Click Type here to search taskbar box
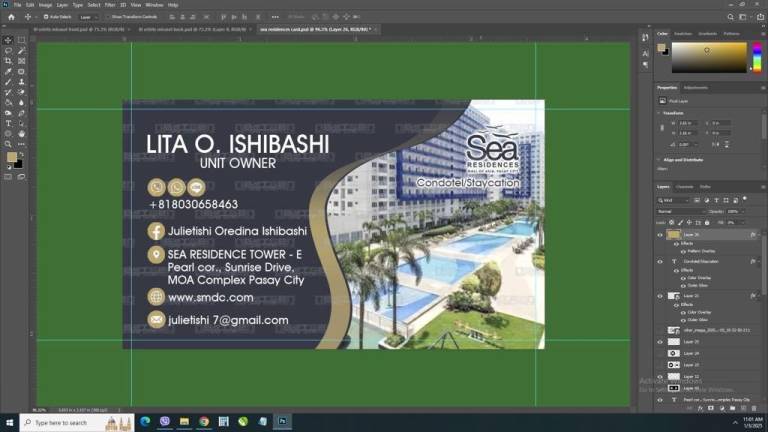The height and width of the screenshot is (432, 768). pyautogui.click(x=76, y=422)
